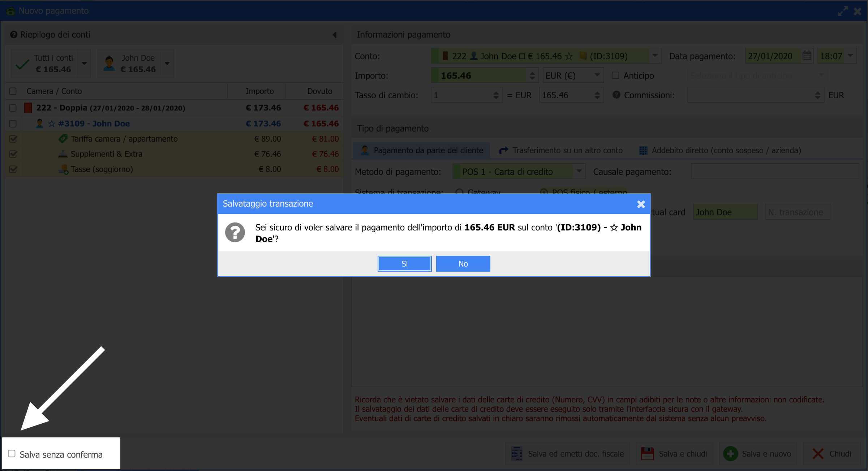Click the Supplementi & Extra service icon
Image resolution: width=868 pixels, height=471 pixels.
point(63,154)
